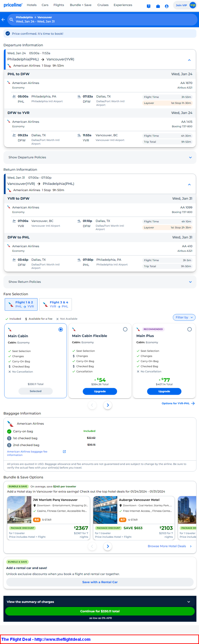The width and height of the screenshot is (199, 644).
Task: Open the Experiences menu item
Action: coord(123,5)
